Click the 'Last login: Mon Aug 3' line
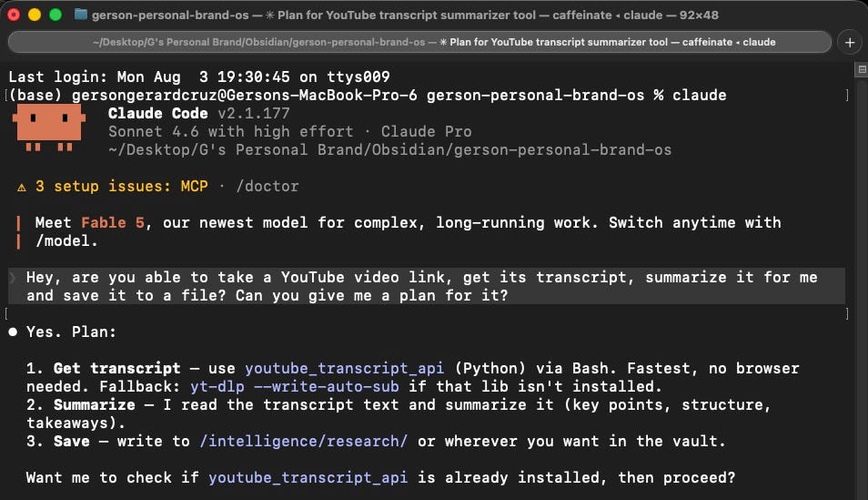868x500 pixels. [199, 77]
